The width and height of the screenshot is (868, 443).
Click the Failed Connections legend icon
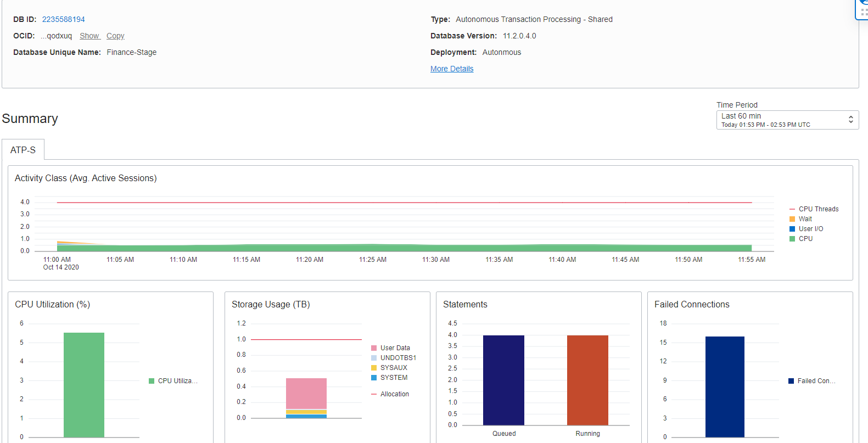point(791,381)
